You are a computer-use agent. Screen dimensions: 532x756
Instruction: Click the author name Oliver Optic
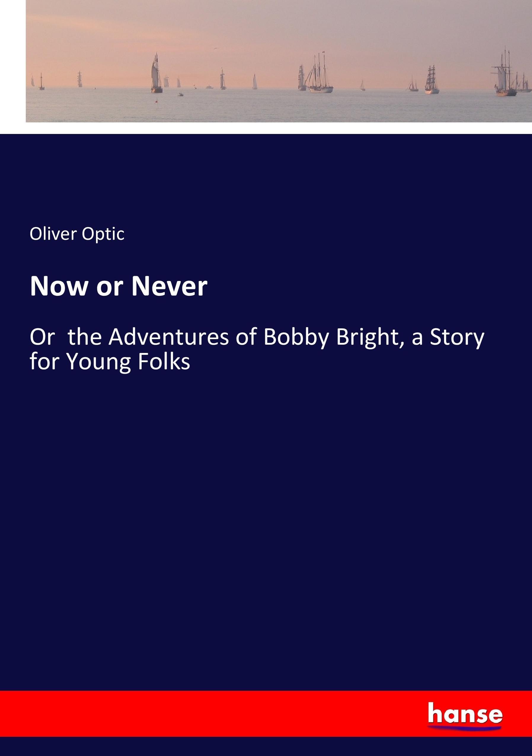coord(77,234)
